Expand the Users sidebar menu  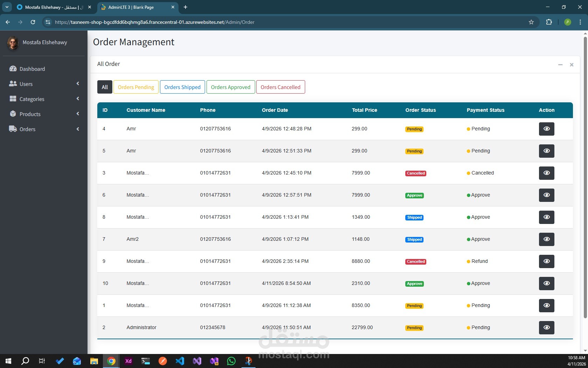(44, 84)
